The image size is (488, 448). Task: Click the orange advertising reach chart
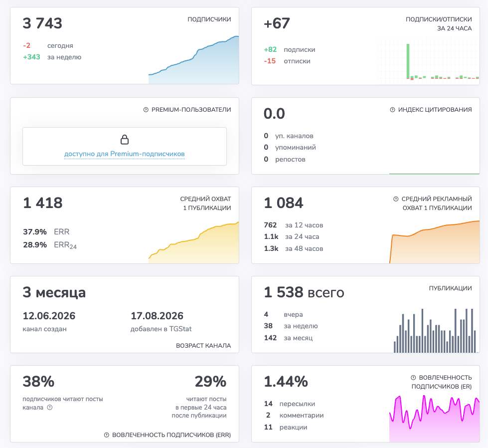coord(435,242)
